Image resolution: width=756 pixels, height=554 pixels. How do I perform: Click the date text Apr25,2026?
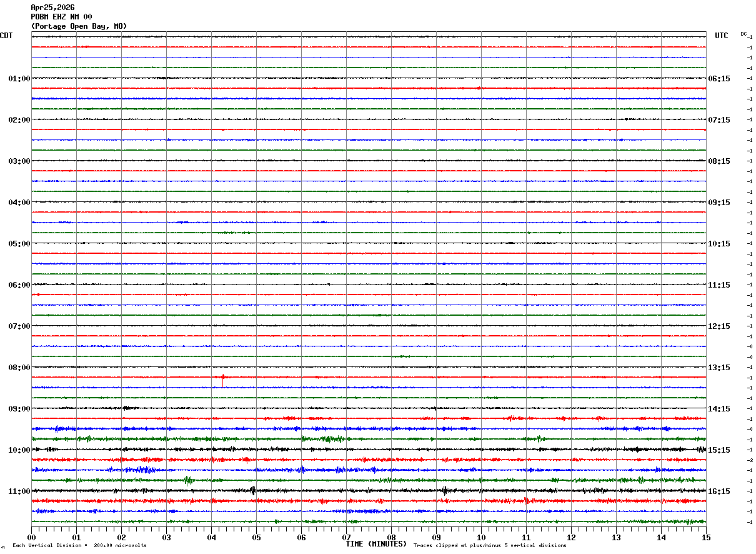(52, 8)
